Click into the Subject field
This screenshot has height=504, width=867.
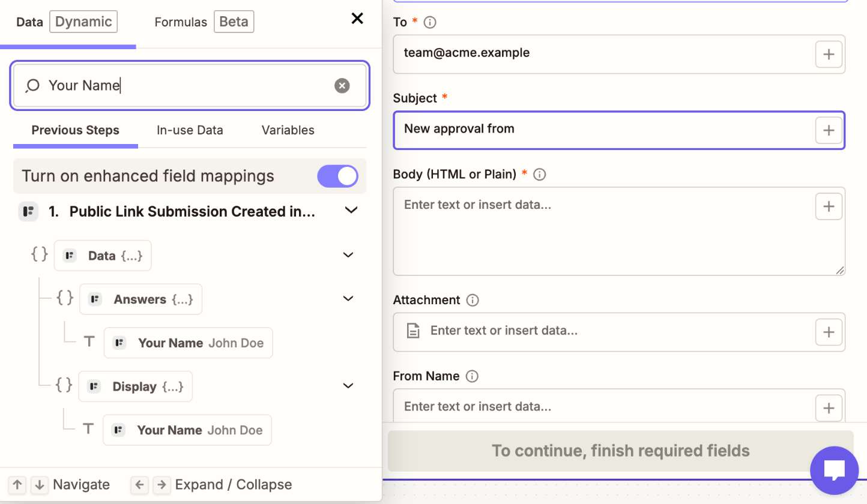(x=619, y=130)
